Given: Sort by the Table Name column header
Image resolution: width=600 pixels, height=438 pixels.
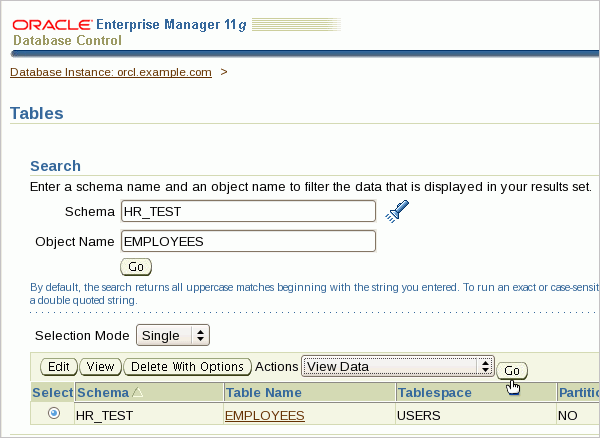Looking at the screenshot, I should coord(263,393).
